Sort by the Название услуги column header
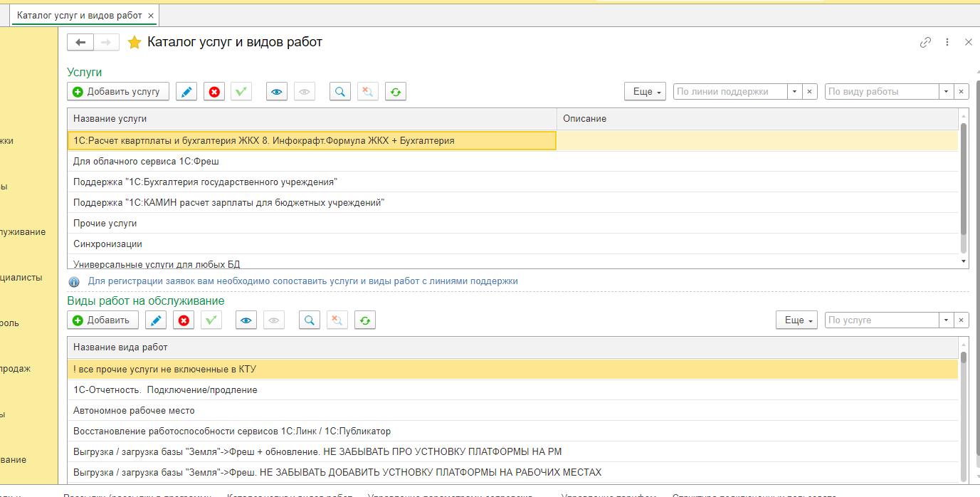 [x=312, y=119]
